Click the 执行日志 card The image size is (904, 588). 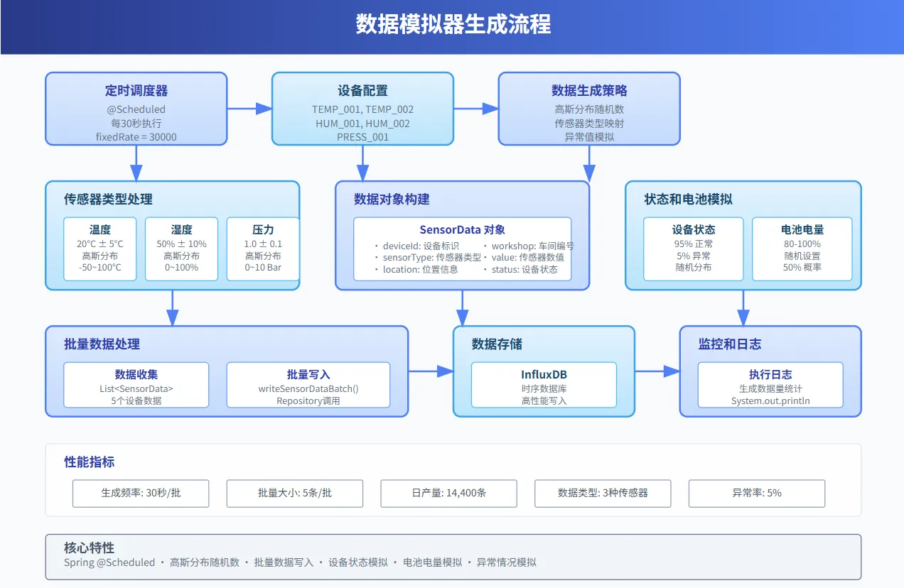(770, 385)
